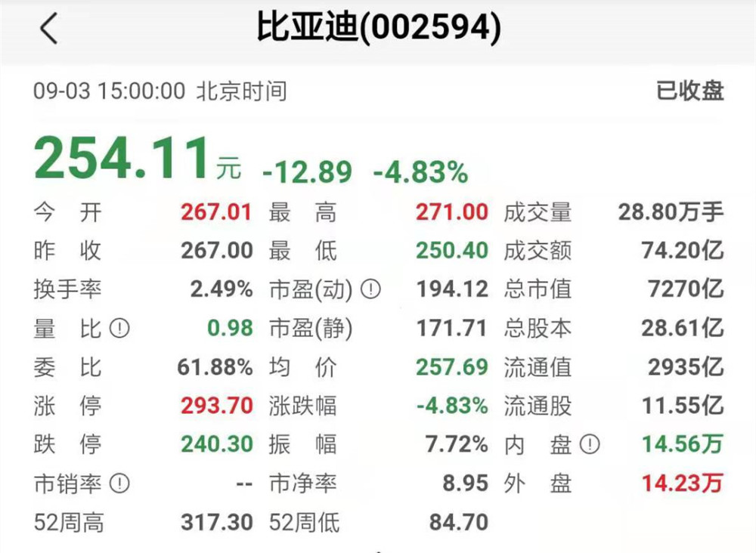Select the 换手率 label
The height and width of the screenshot is (553, 756).
pos(67,289)
